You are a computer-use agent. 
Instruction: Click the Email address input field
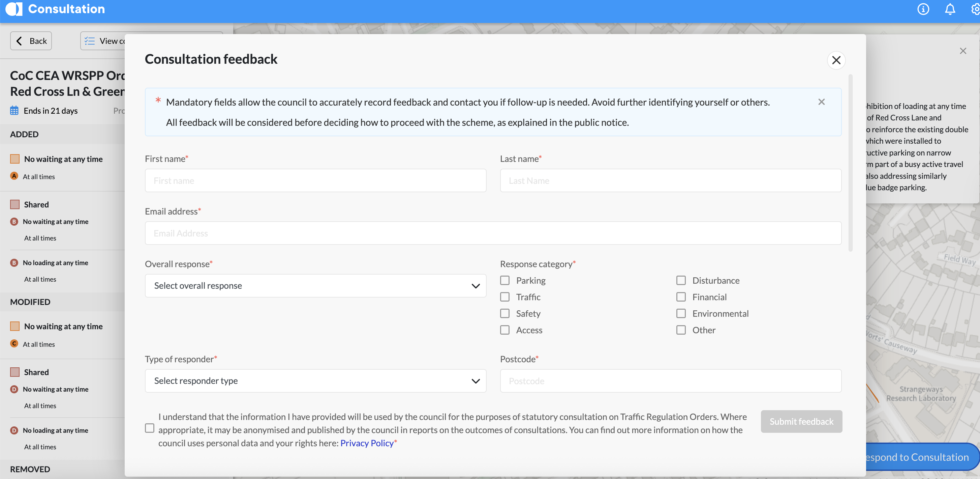point(493,233)
